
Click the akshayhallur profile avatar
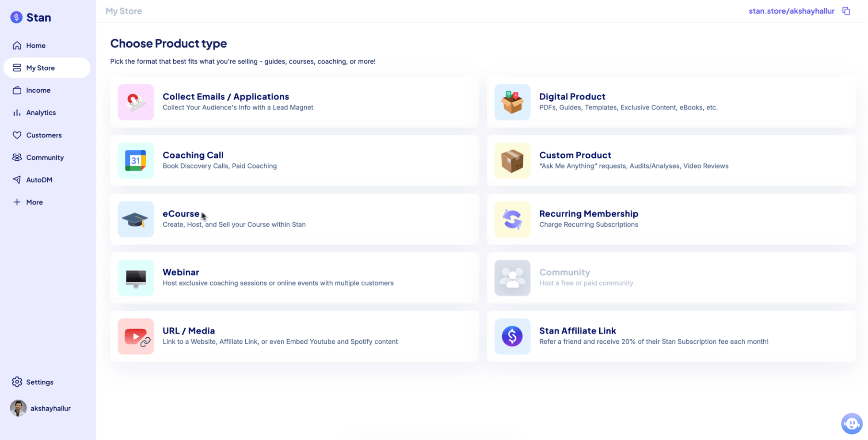[x=18, y=408]
